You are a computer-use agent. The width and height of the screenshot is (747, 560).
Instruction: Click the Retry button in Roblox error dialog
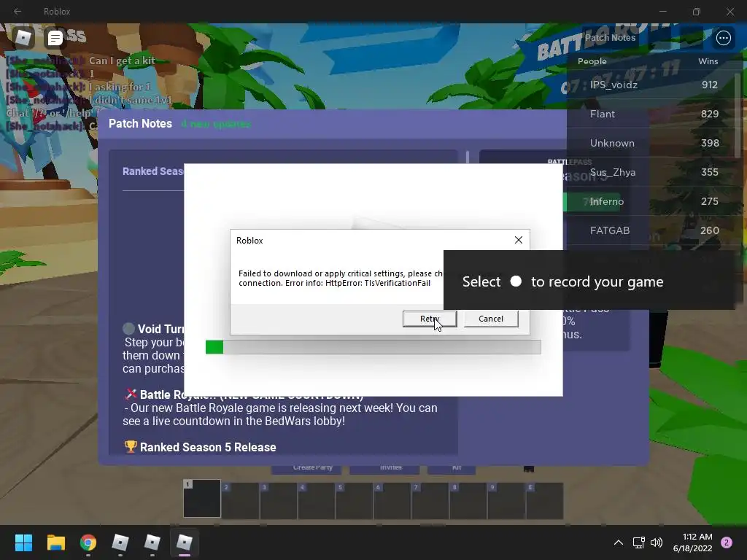pyautogui.click(x=429, y=319)
